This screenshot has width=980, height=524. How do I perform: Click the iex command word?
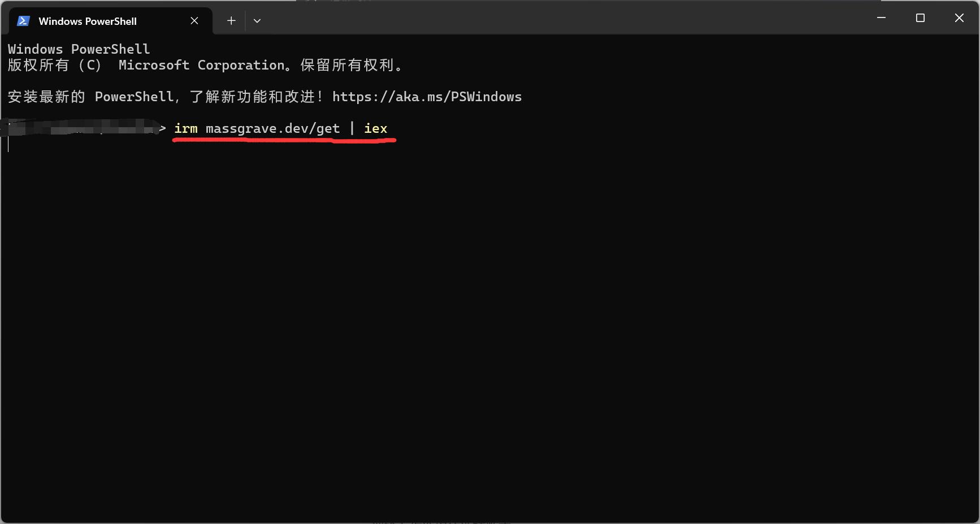(376, 129)
